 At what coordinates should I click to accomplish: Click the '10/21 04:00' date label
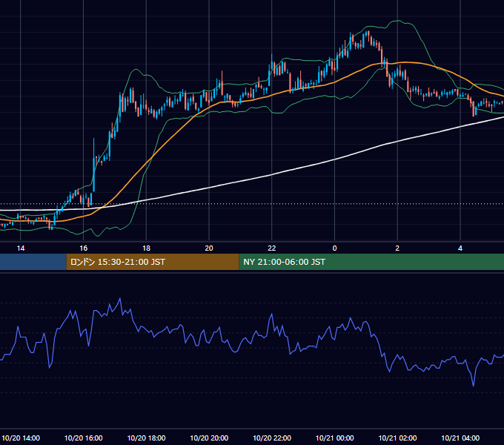460,438
